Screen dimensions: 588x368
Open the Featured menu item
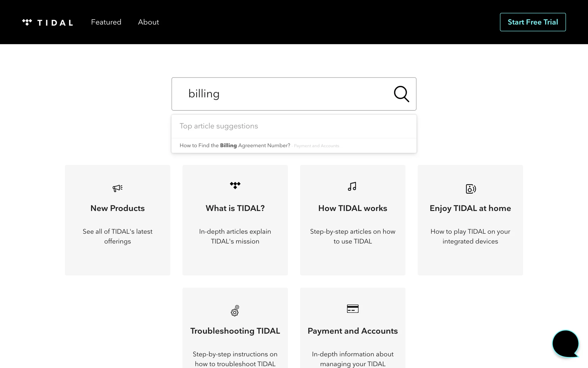(x=106, y=22)
